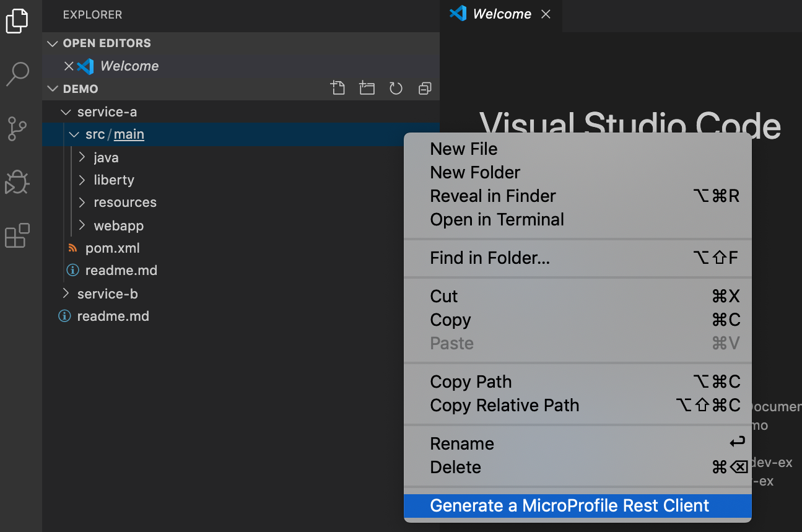Click the RSS icon beside pom.xml

click(73, 248)
